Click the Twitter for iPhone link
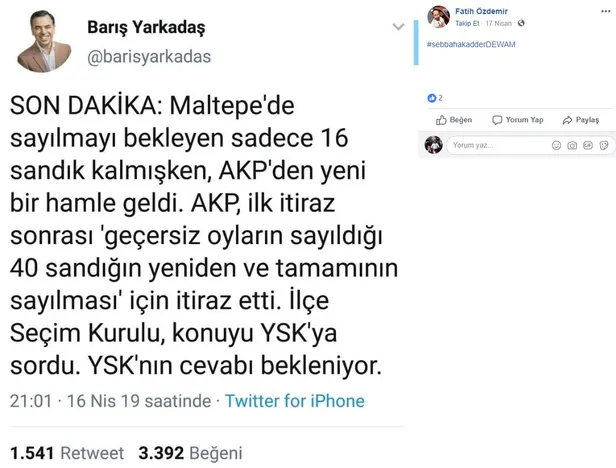The height and width of the screenshot is (468, 616). point(295,401)
